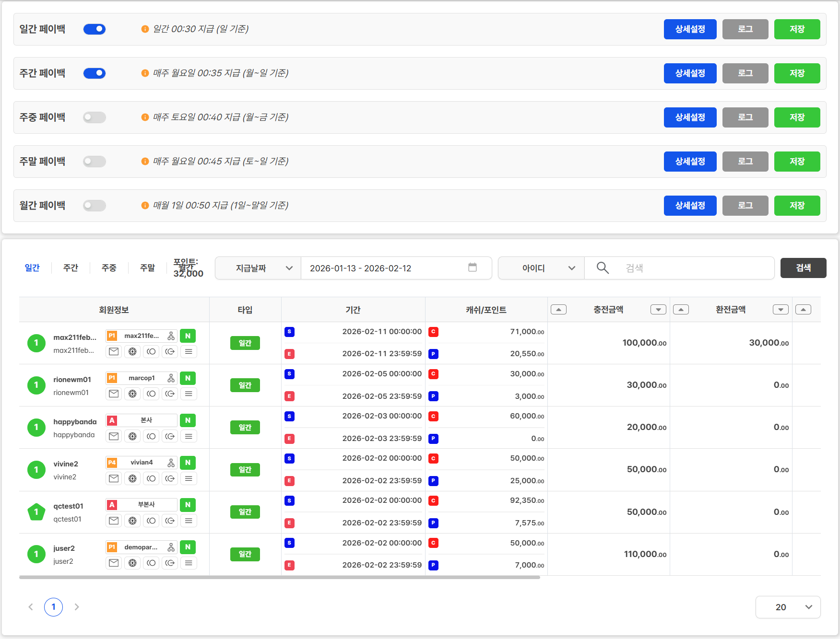Screen dimensions: 840x639
Task: Click the target chip icon for vivine2
Action: (132, 478)
